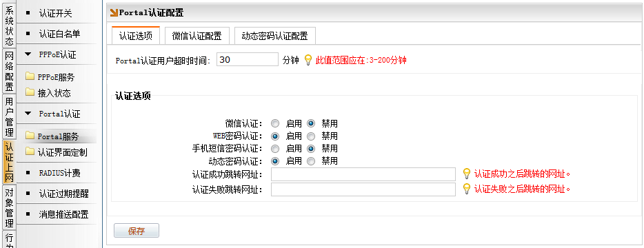Click the lightbulb beside 认证失败跳转网址
644x248 pixels.
point(467,189)
